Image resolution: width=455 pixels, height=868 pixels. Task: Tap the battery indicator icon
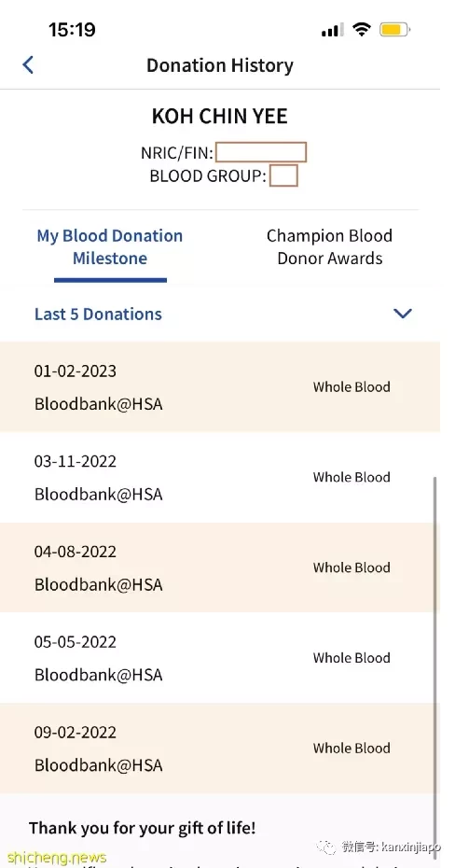point(394,29)
